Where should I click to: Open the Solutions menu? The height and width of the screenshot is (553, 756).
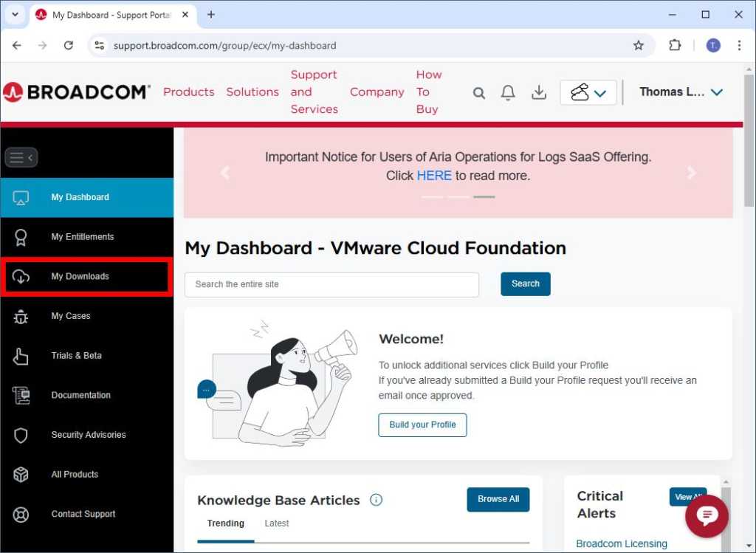(x=252, y=92)
